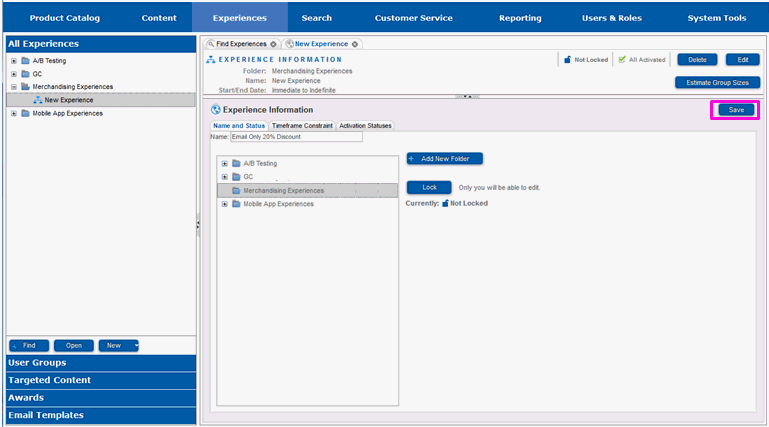Switch to the Timeframe Constraint tab
769x427 pixels.
tap(302, 126)
